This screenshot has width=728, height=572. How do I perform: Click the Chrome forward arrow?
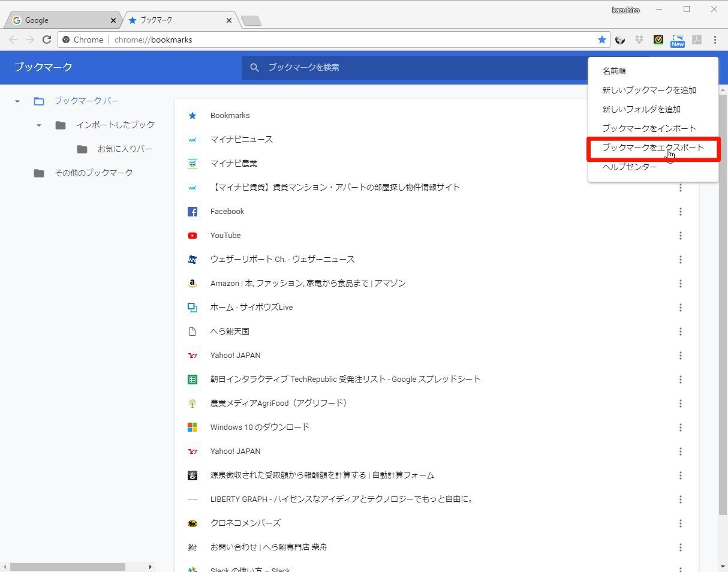point(30,40)
